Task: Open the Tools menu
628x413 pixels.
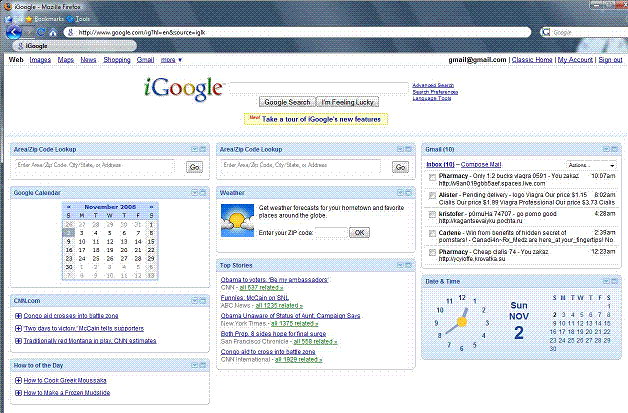Action: pyautogui.click(x=83, y=19)
